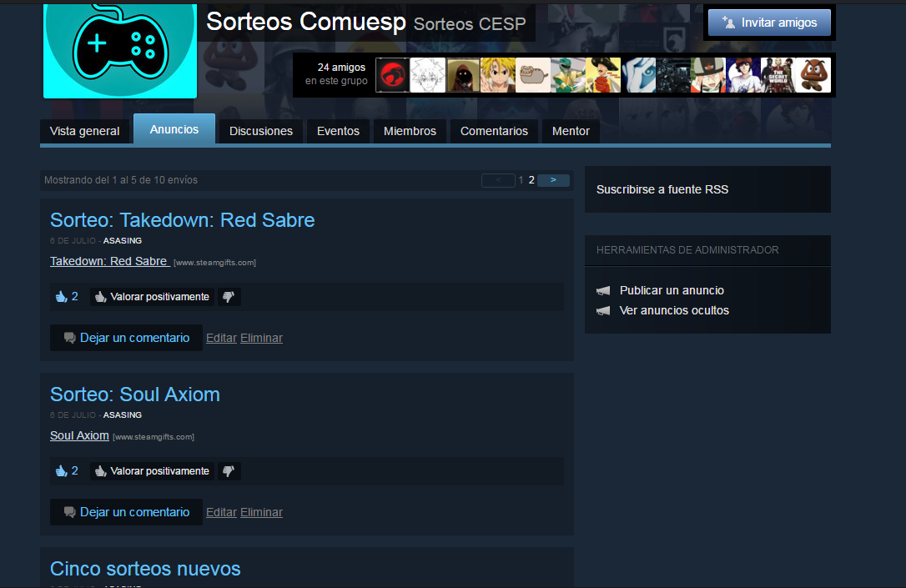The image size is (906, 588).
Task: Open the Mentor tab
Action: pyautogui.click(x=571, y=131)
